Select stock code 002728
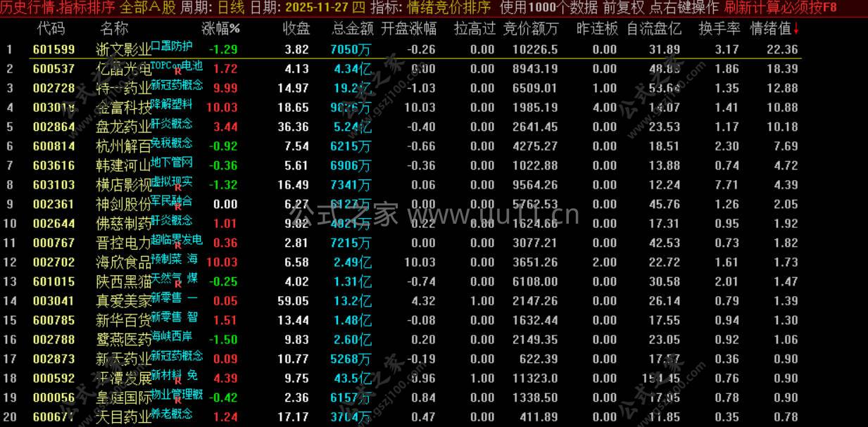This screenshot has height=427, width=868. pyautogui.click(x=54, y=88)
